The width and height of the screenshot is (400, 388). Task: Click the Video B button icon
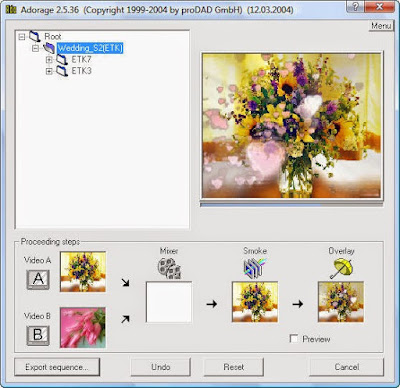tap(38, 335)
